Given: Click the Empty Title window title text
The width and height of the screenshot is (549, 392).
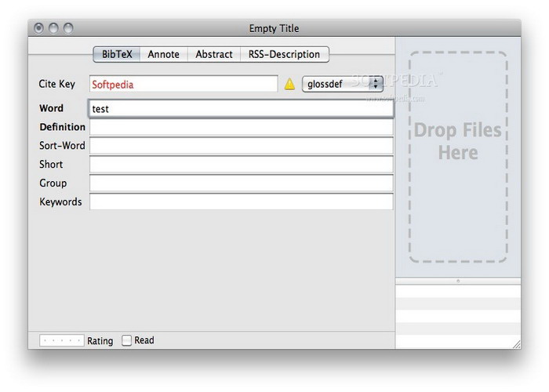Looking at the screenshot, I should [x=274, y=29].
